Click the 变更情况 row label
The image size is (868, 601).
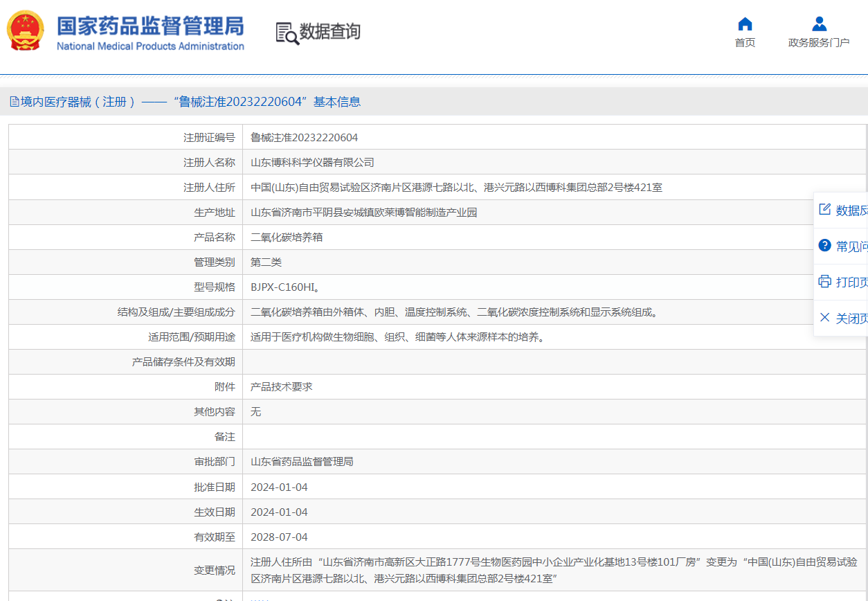coord(215,571)
